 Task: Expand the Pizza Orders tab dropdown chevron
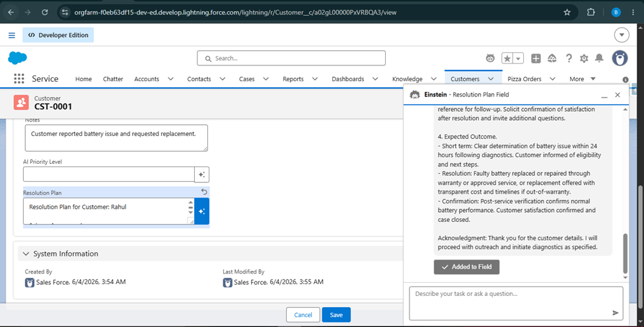(x=552, y=79)
